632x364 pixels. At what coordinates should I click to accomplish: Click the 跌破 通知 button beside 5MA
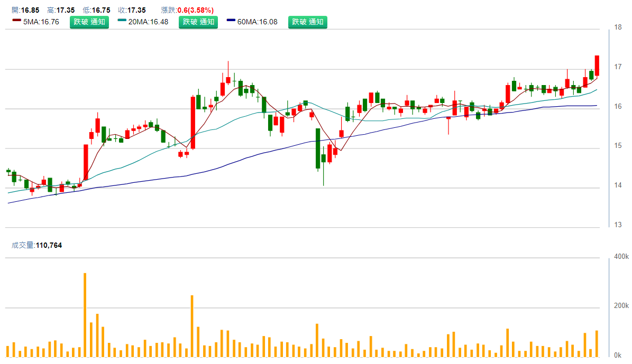89,22
